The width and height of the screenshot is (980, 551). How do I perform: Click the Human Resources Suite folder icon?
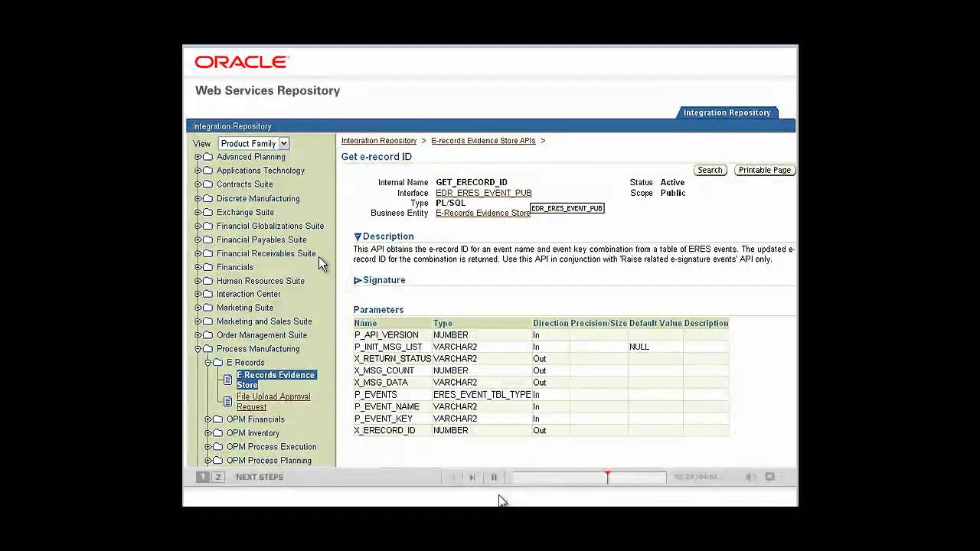(207, 281)
